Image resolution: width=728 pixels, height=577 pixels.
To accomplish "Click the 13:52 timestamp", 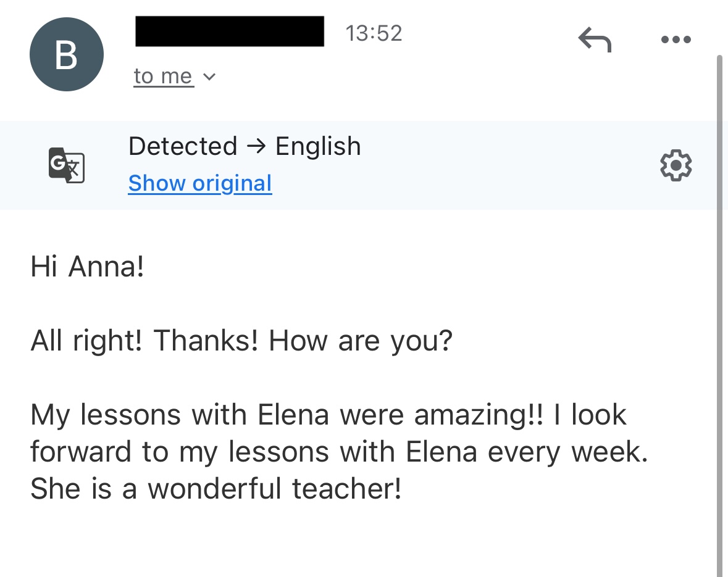I will (x=374, y=33).
